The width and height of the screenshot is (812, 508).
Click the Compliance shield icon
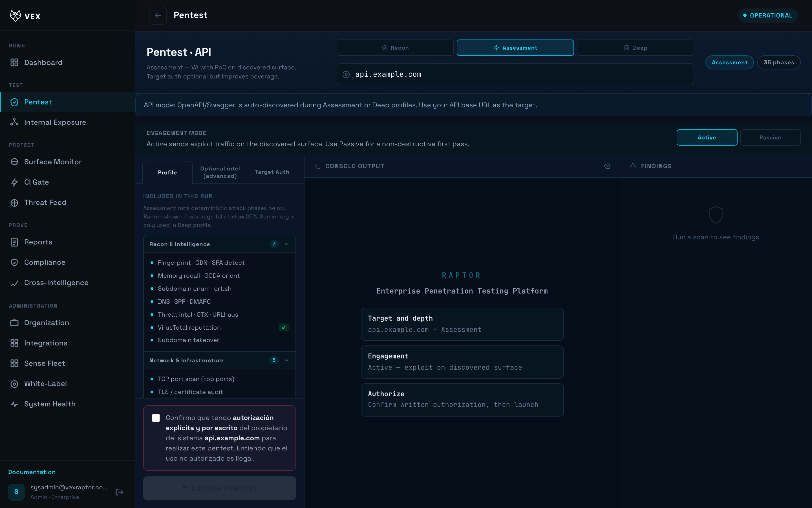pyautogui.click(x=14, y=262)
